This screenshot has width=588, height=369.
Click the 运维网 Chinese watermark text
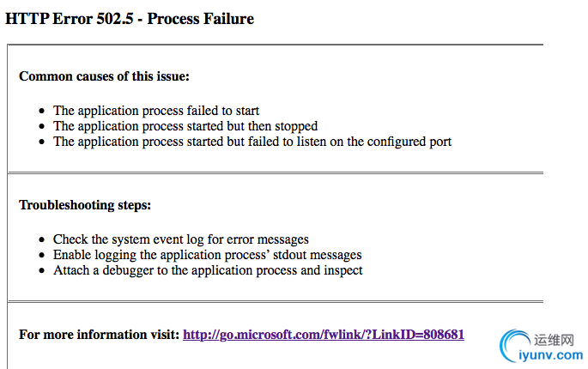(x=555, y=340)
